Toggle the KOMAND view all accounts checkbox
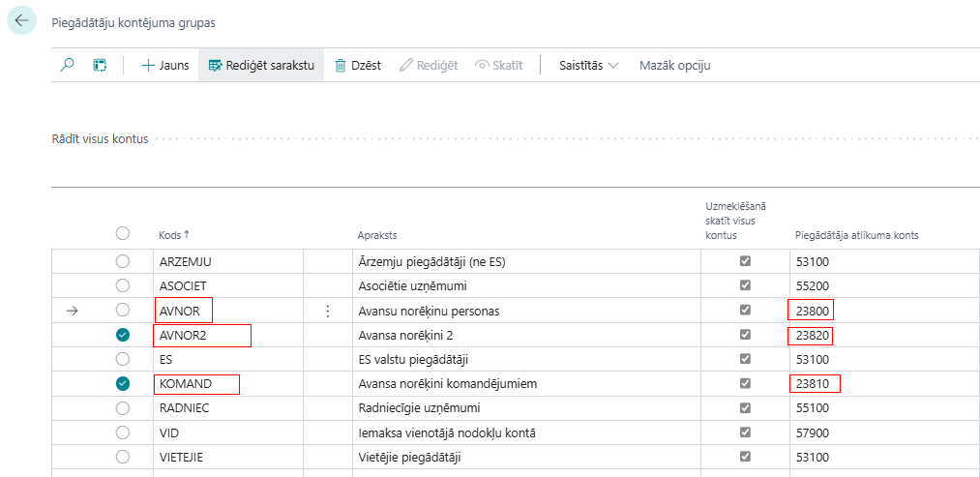Screen dimensions: 980x477 744,383
